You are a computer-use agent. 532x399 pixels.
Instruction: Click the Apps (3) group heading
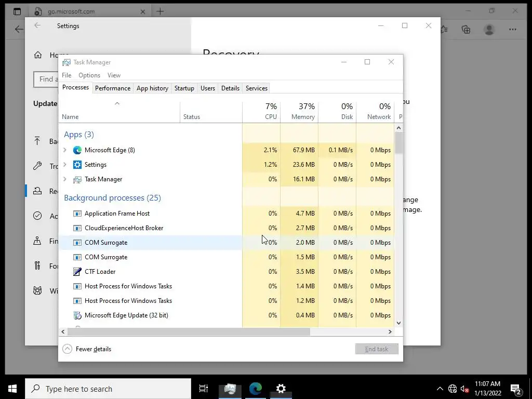pyautogui.click(x=79, y=135)
